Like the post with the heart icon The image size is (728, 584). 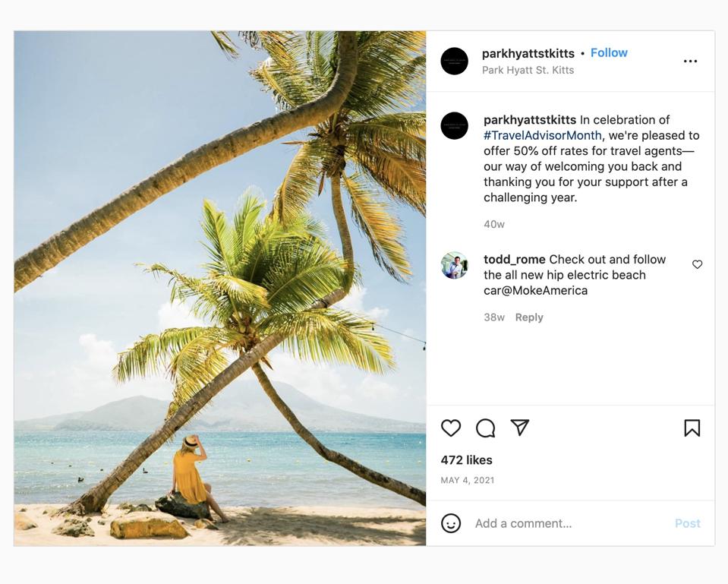point(451,428)
